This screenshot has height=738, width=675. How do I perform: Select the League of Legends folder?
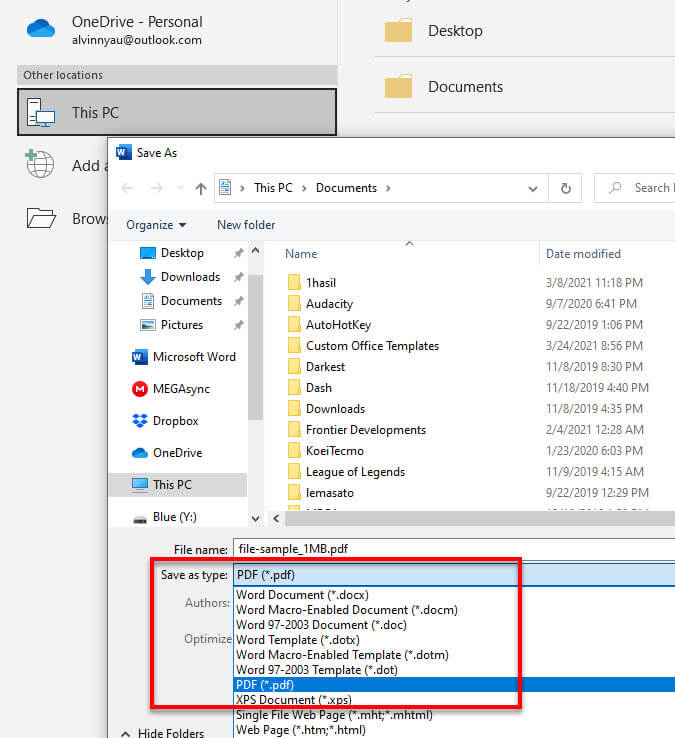346,472
